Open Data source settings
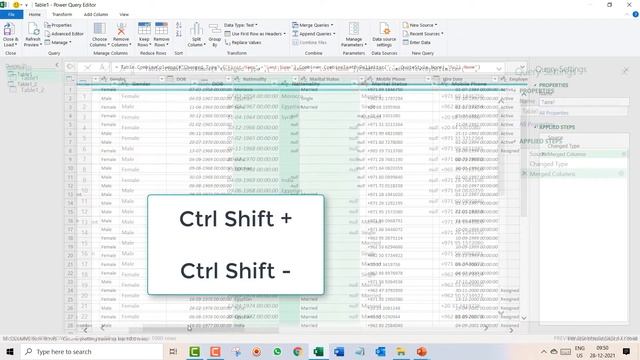Image resolution: width=640 pixels, height=360 pixels. [x=384, y=34]
